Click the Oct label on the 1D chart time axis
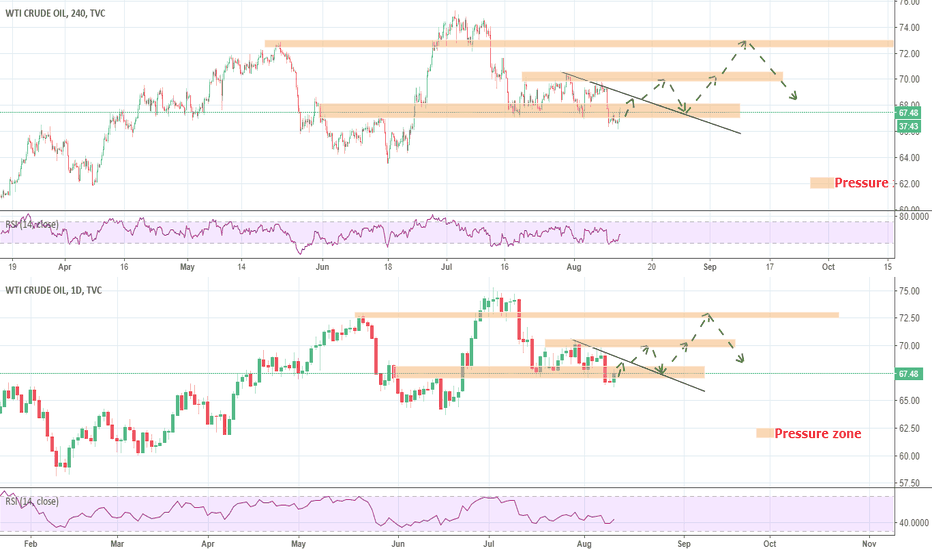The height and width of the screenshot is (550, 932). coord(770,543)
